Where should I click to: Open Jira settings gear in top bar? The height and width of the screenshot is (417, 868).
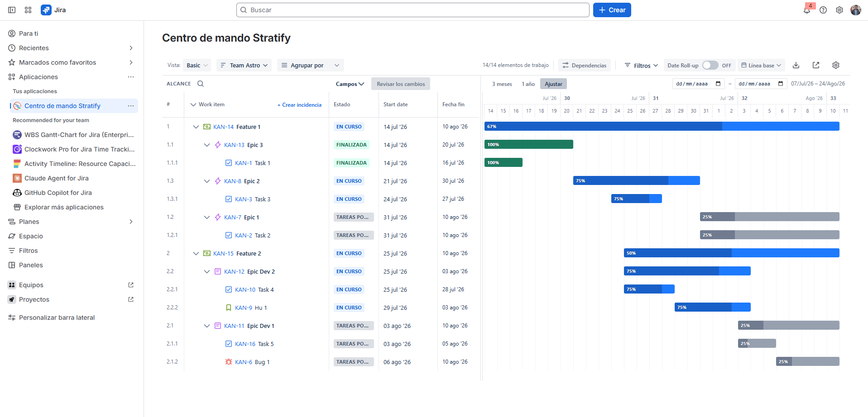pos(839,10)
